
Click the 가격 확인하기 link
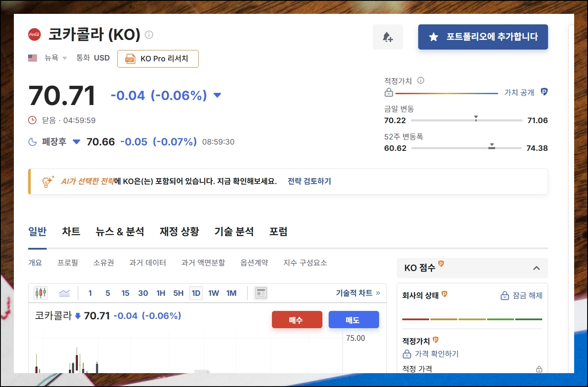click(x=437, y=354)
